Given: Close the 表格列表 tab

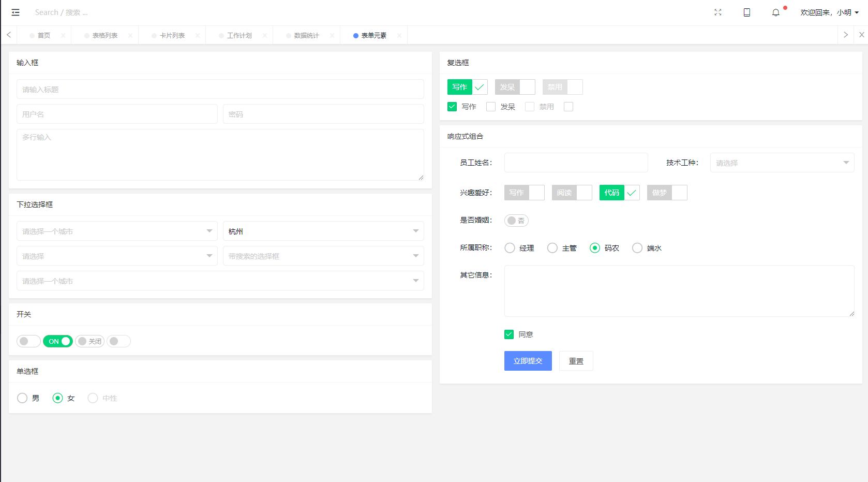Looking at the screenshot, I should coord(130,35).
